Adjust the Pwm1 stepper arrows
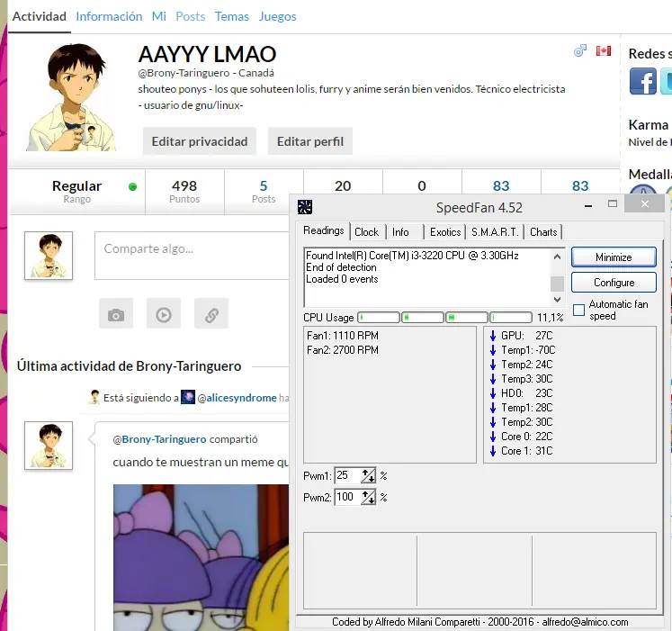The image size is (672, 631). pos(368,475)
